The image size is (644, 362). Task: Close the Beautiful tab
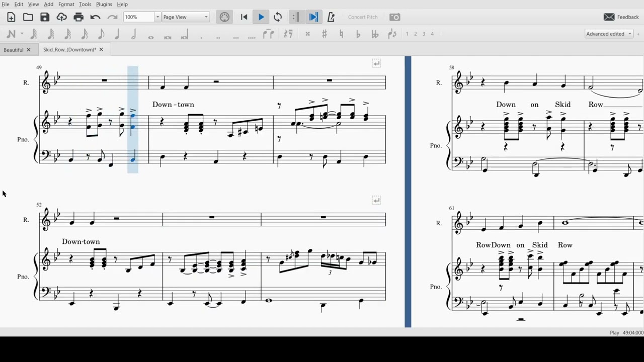(x=29, y=50)
